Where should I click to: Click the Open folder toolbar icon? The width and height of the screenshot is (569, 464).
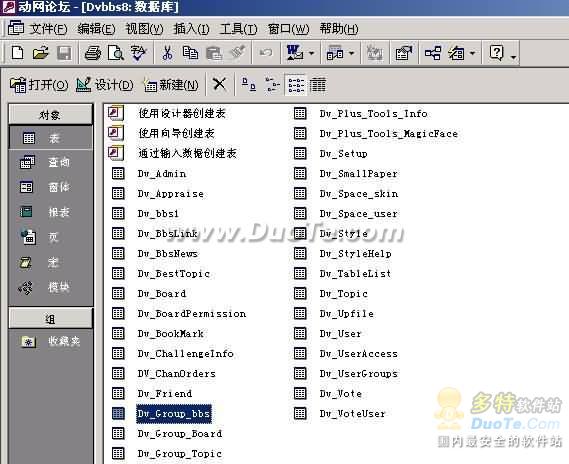[x=40, y=53]
